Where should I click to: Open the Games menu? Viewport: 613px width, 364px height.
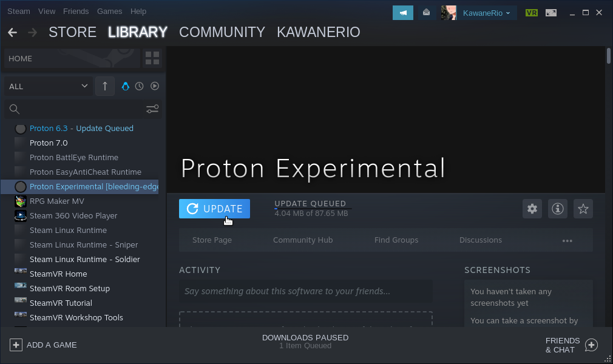pyautogui.click(x=109, y=12)
